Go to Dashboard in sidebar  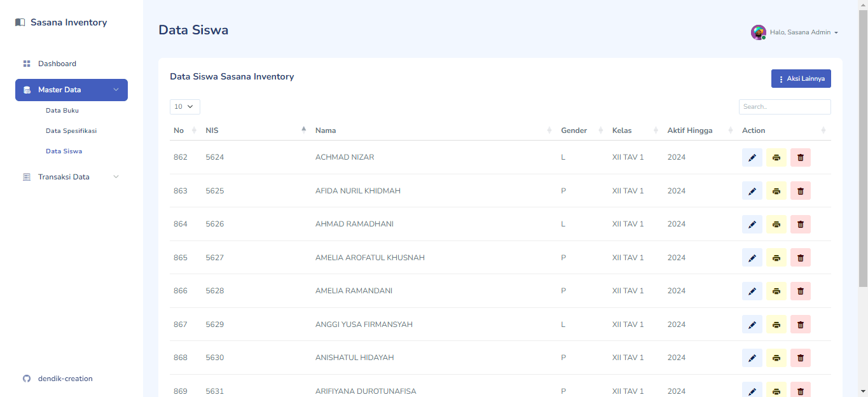point(71,64)
